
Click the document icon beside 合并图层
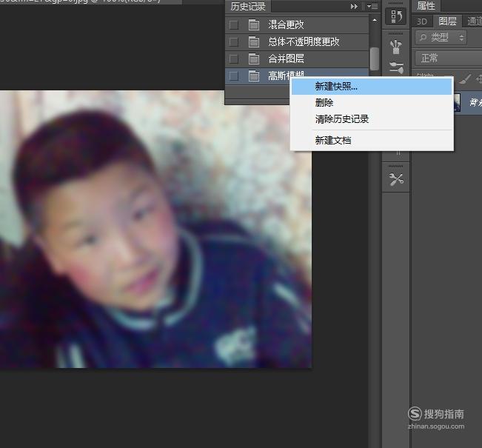pos(254,58)
